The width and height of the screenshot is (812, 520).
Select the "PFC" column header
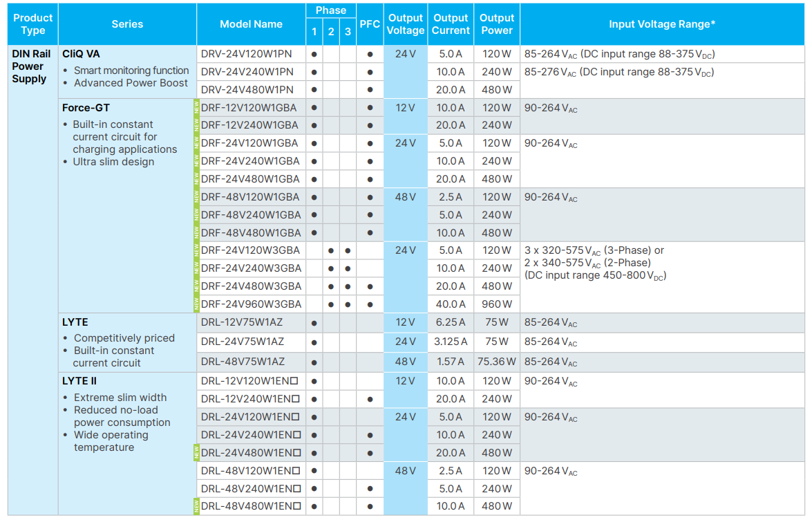370,24
